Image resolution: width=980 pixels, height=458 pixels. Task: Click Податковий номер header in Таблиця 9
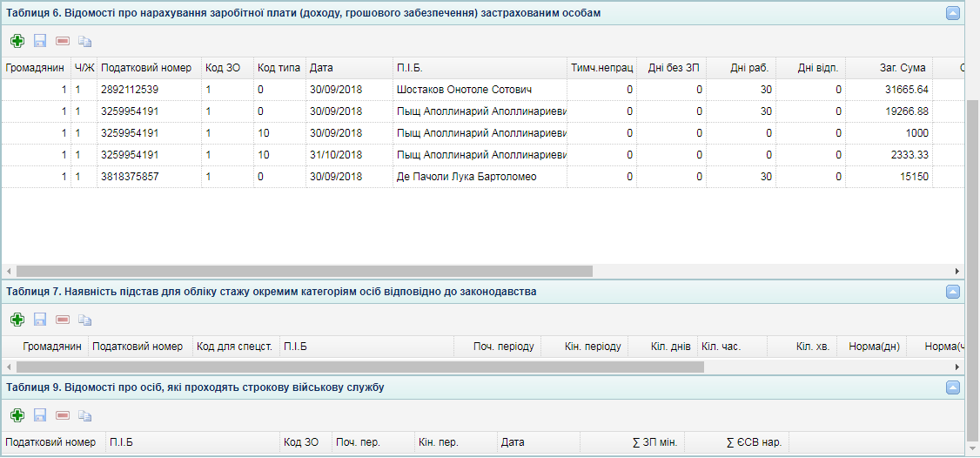coord(54,442)
